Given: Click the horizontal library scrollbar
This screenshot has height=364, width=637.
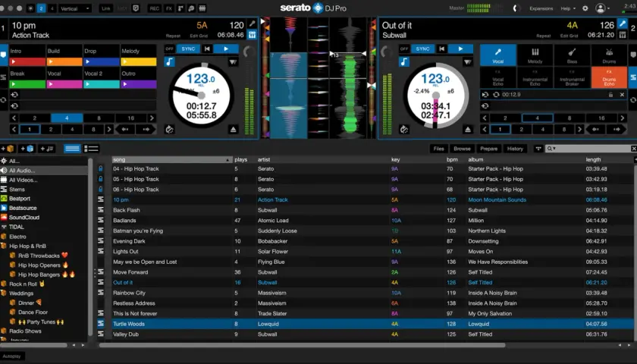Looking at the screenshot, I should (x=302, y=345).
